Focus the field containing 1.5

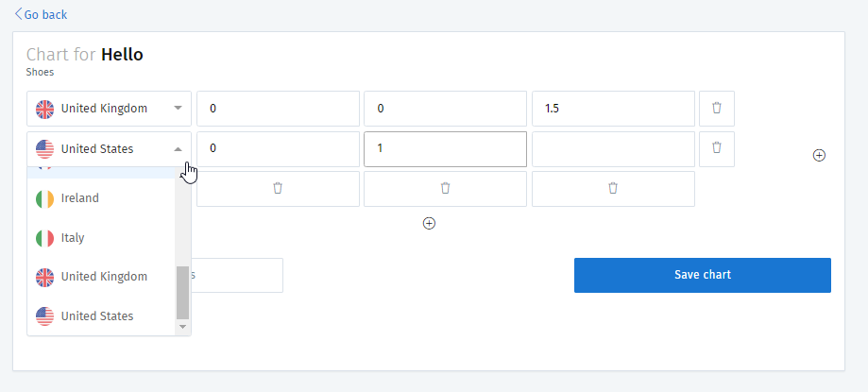pos(613,109)
